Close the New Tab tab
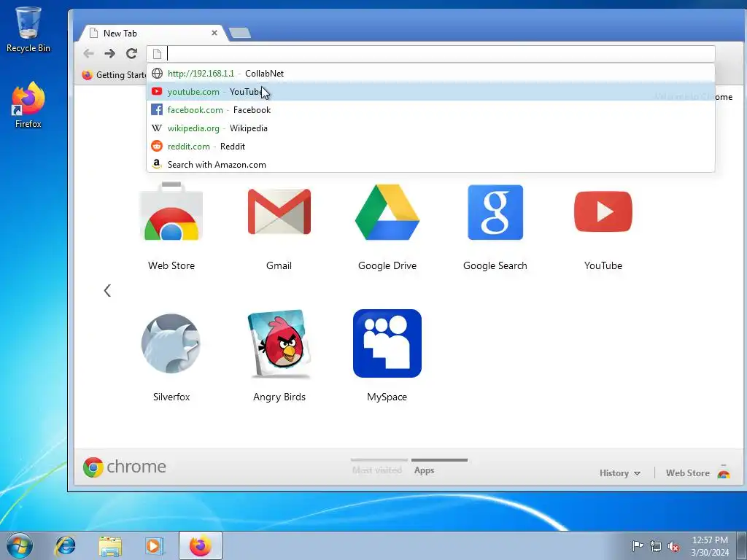Screen dimensions: 747x560 click(214, 33)
